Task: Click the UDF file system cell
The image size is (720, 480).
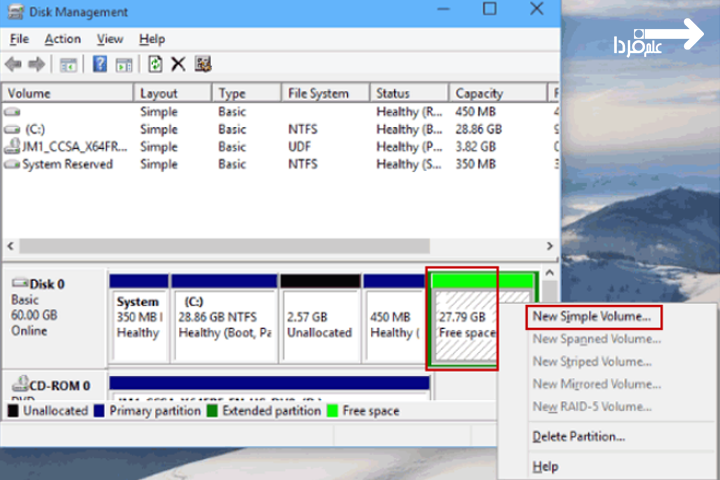Action: [299, 147]
